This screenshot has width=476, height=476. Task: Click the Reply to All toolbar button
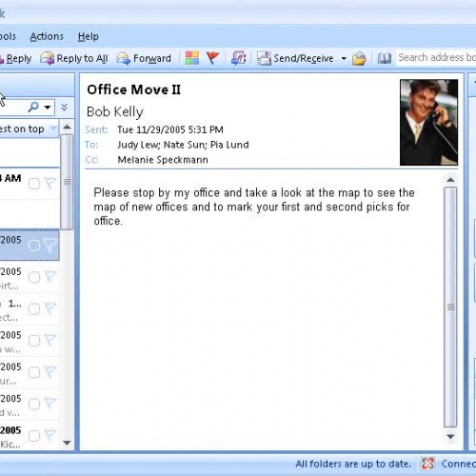tap(74, 58)
